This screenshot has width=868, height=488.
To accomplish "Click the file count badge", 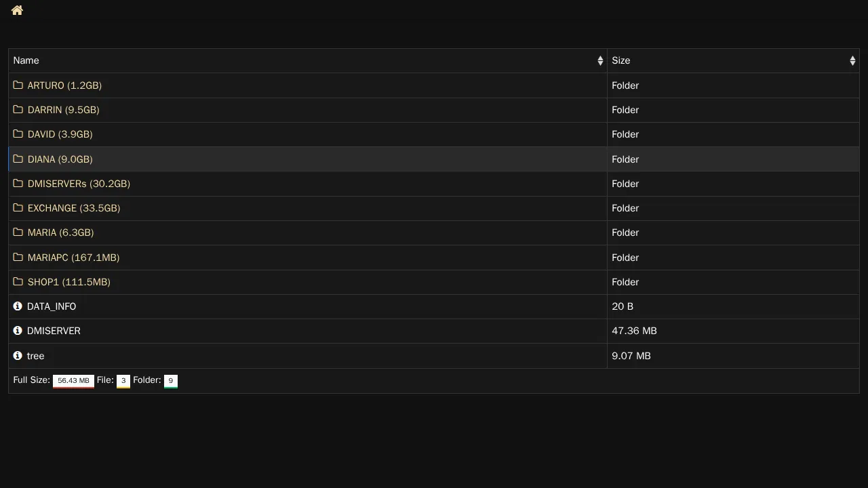I will click(123, 381).
